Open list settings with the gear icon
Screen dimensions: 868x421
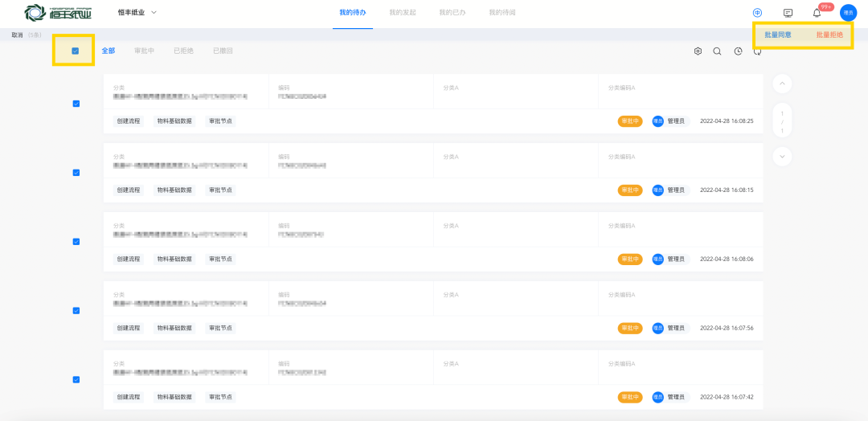tap(698, 51)
